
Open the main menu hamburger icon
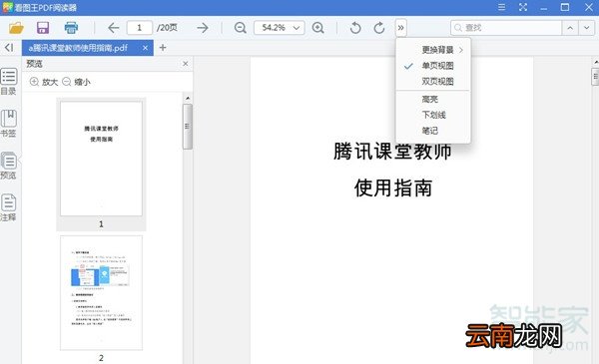click(501, 7)
